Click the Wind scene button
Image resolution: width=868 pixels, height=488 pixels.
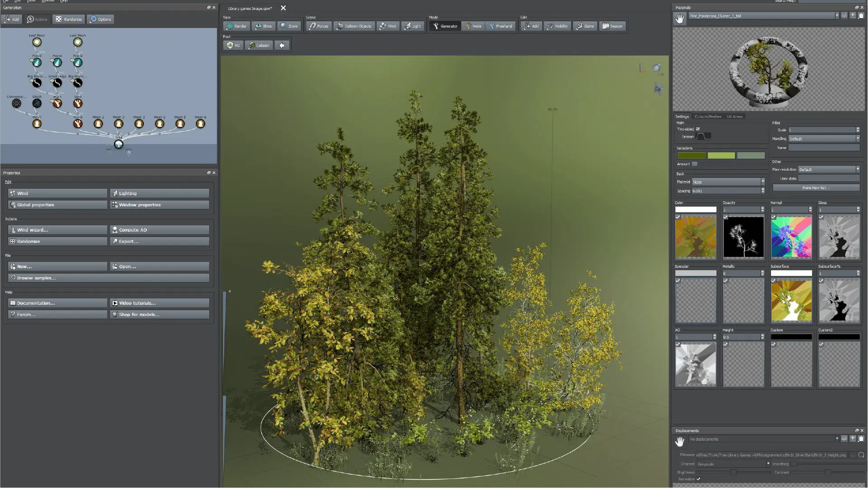(x=388, y=26)
